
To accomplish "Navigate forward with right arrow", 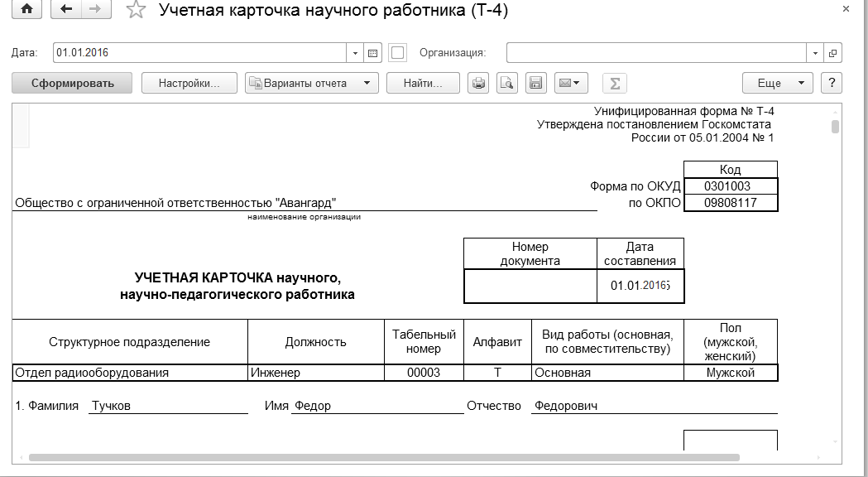I will click(96, 9).
